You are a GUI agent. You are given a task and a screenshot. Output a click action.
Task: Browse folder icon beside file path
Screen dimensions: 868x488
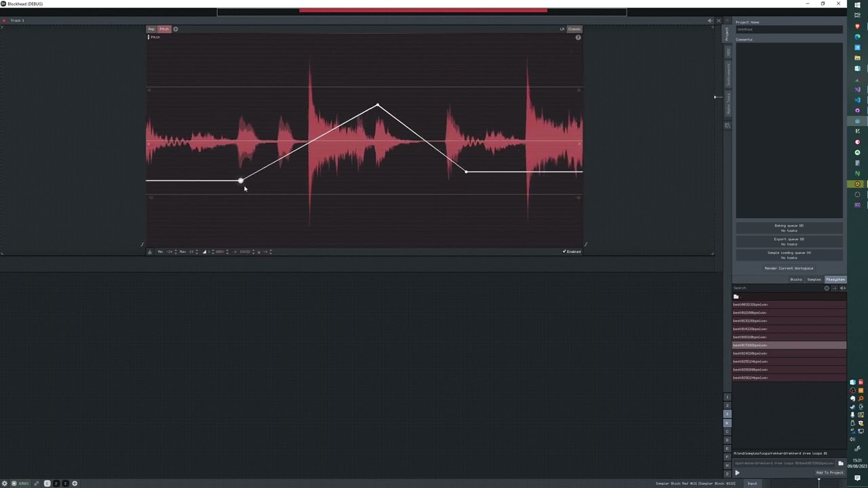[841, 463]
